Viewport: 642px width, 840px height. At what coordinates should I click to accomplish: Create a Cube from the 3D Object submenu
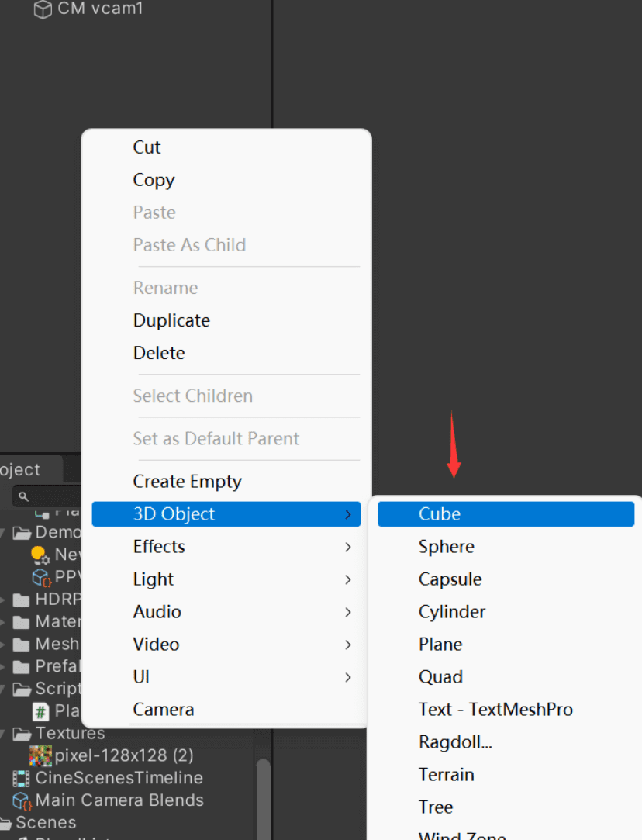[439, 513]
